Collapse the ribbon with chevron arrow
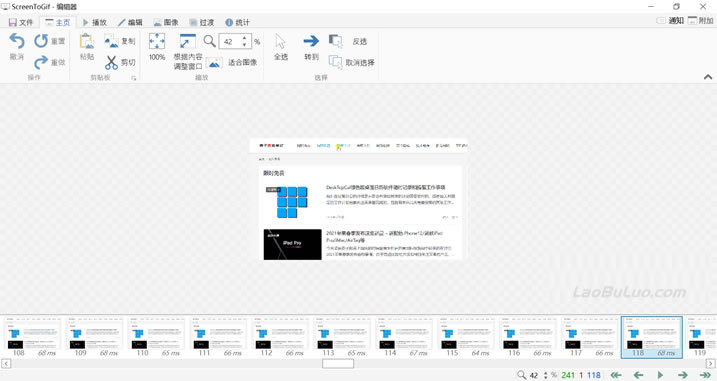 pos(707,77)
